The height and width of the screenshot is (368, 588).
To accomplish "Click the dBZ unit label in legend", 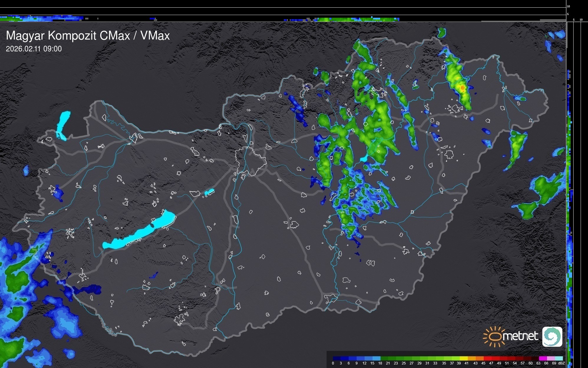I will click(561, 363).
